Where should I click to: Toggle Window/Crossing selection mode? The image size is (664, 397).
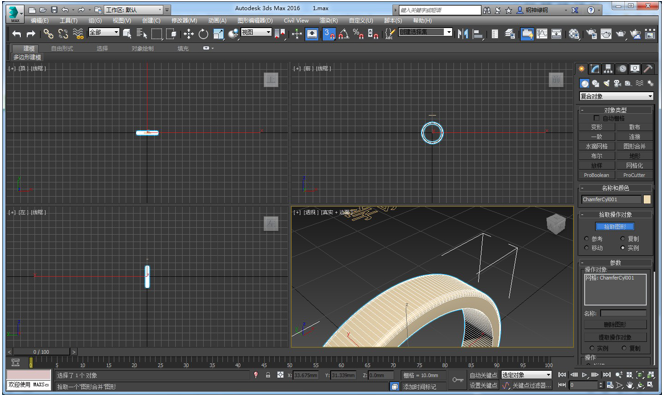[171, 34]
